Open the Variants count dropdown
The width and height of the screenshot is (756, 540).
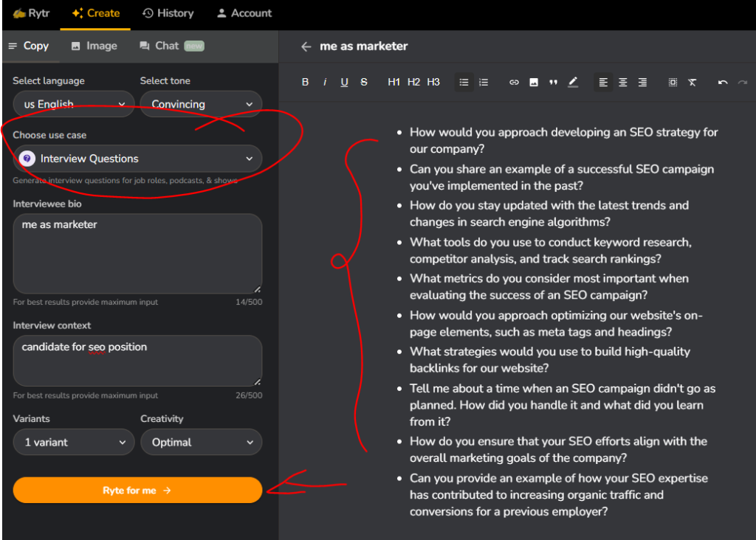[73, 442]
